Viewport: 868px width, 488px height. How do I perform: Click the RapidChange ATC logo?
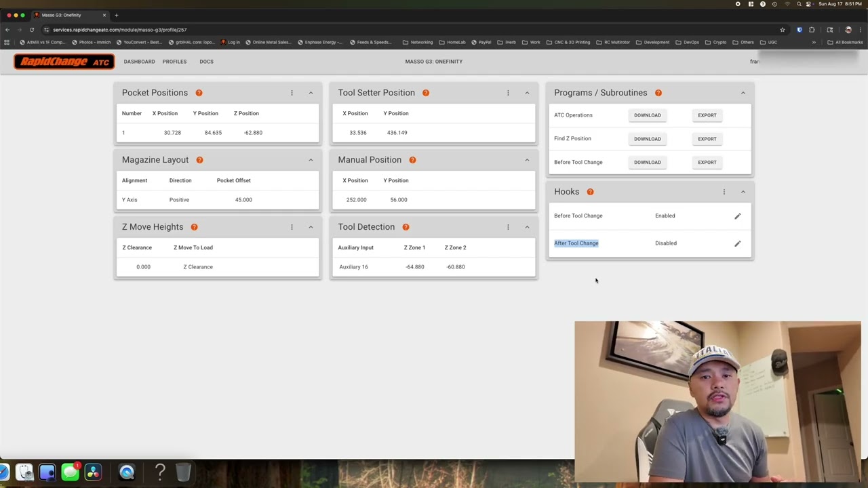64,62
